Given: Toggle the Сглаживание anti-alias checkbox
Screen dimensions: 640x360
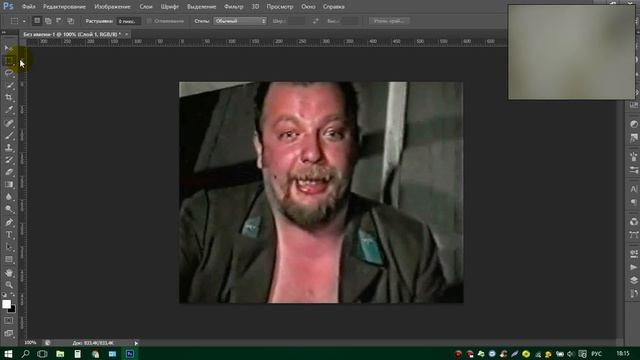Looking at the screenshot, I should (149, 21).
